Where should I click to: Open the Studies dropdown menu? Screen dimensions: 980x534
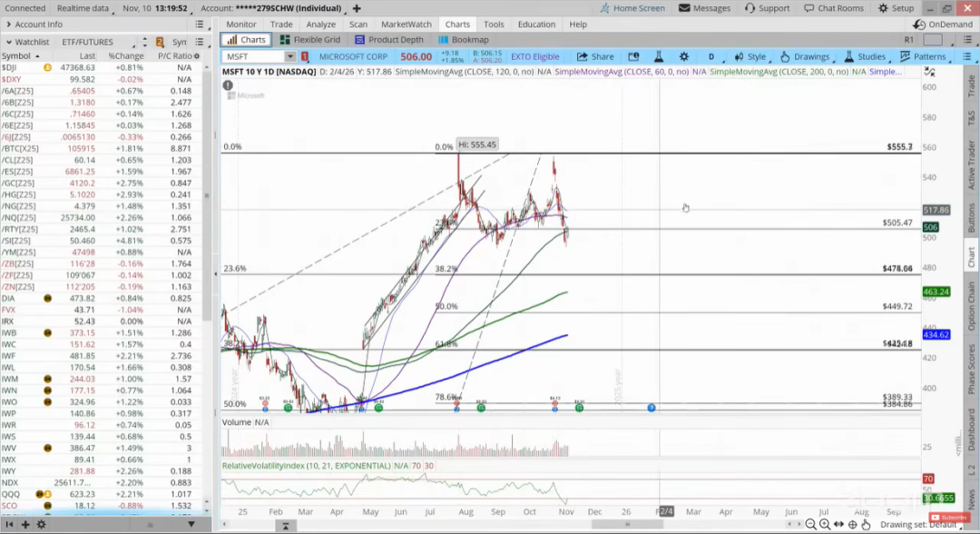(x=865, y=56)
